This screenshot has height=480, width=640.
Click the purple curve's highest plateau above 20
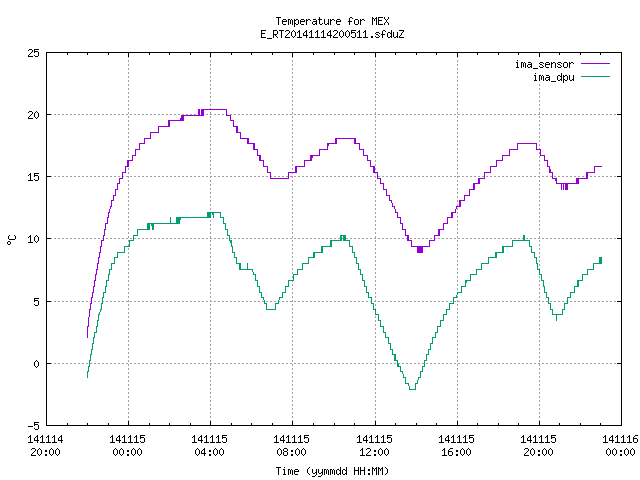(215, 109)
